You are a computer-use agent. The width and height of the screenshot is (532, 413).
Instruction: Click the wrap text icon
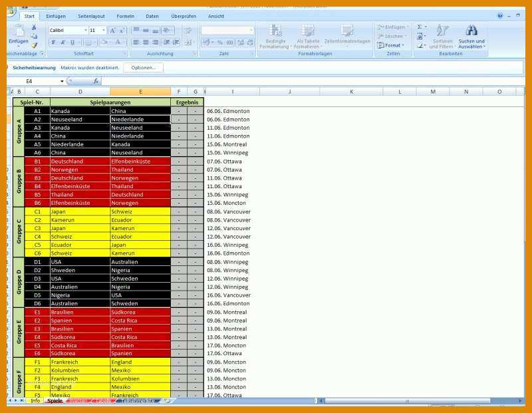coord(188,31)
